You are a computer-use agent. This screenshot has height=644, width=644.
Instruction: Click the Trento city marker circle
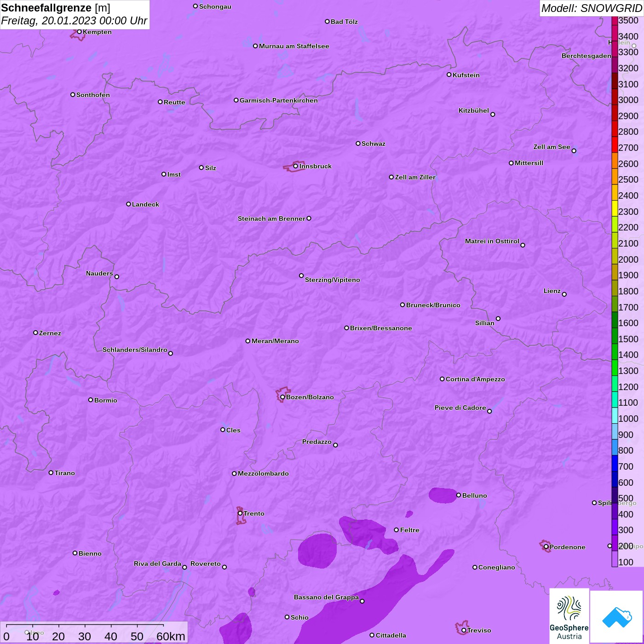coord(240,513)
